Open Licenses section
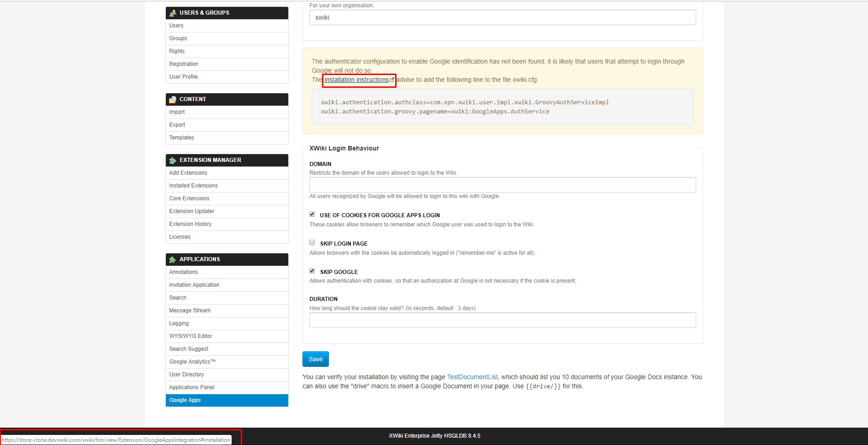 [227, 237]
